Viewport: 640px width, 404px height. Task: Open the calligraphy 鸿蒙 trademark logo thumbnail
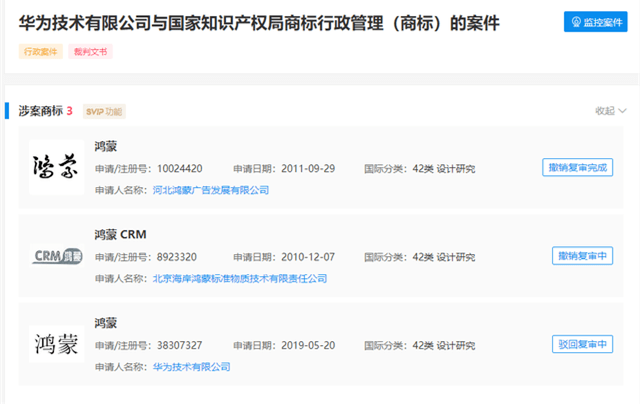(x=56, y=167)
